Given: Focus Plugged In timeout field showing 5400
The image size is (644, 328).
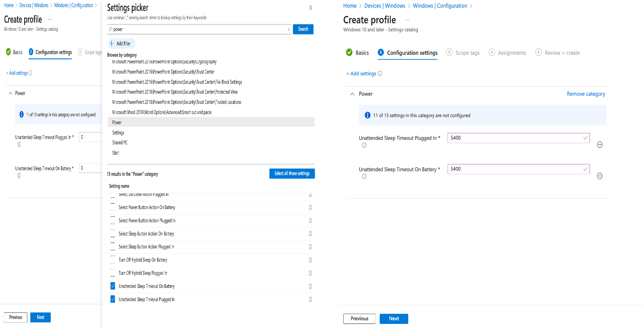Looking at the screenshot, I should 518,138.
